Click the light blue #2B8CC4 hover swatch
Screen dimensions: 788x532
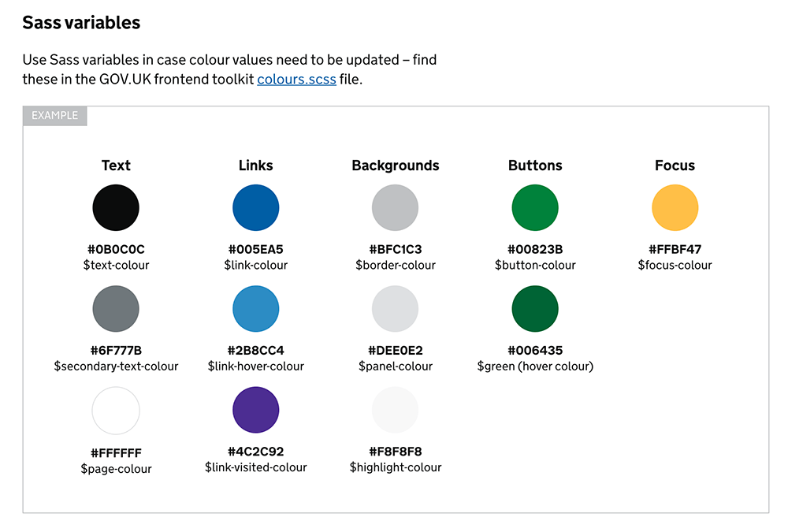(x=256, y=309)
